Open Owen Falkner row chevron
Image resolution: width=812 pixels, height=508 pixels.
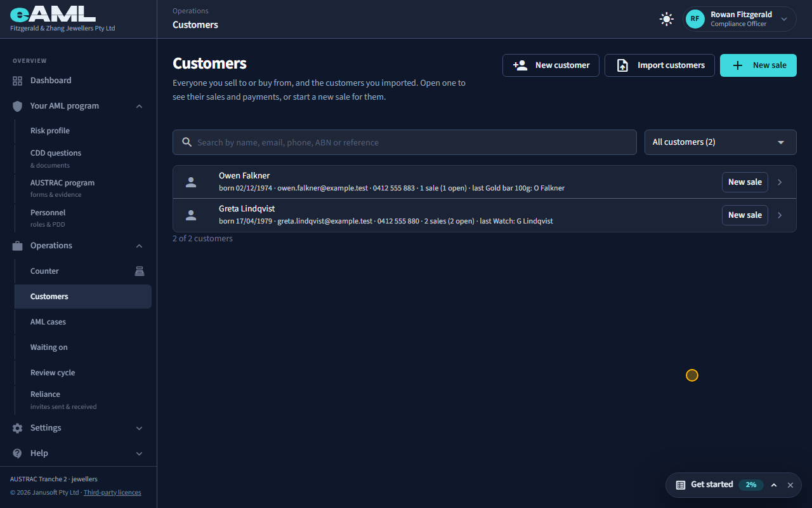[780, 182]
